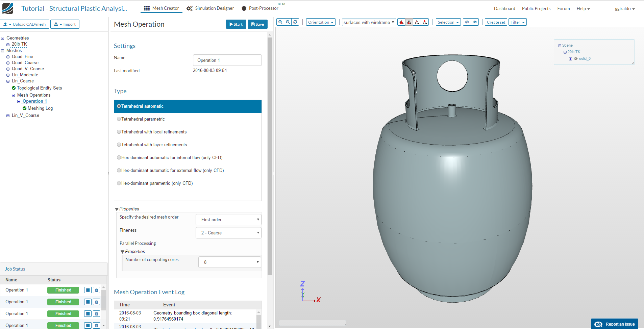Click the zoom in magnifier icon
Image resolution: width=644 pixels, height=329 pixels.
(280, 22)
